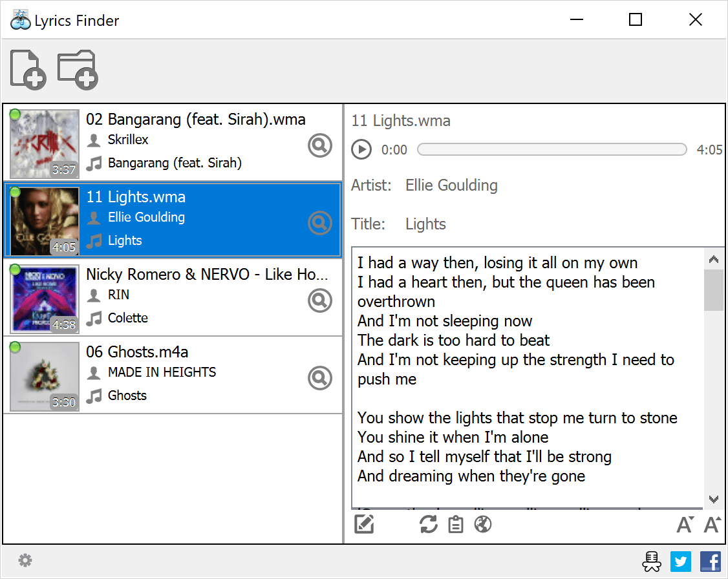The width and height of the screenshot is (728, 579).
Task: Open the Facebook link
Action: click(x=711, y=561)
